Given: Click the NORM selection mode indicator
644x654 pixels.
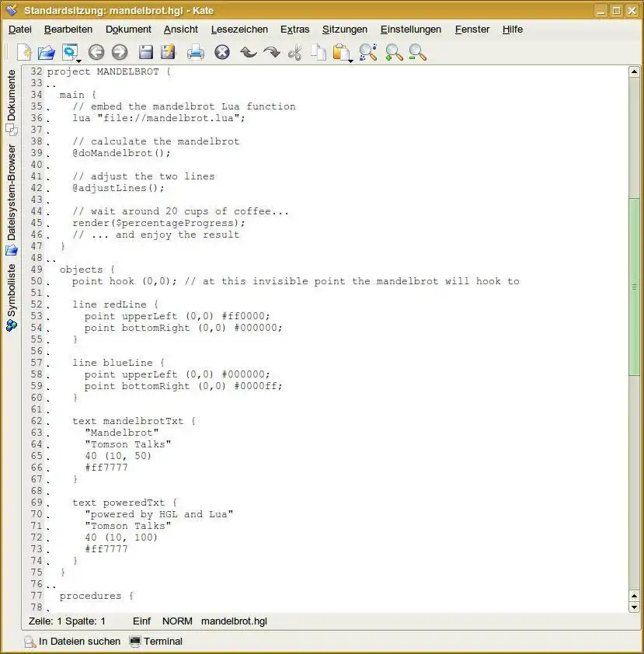Looking at the screenshot, I should point(177,621).
